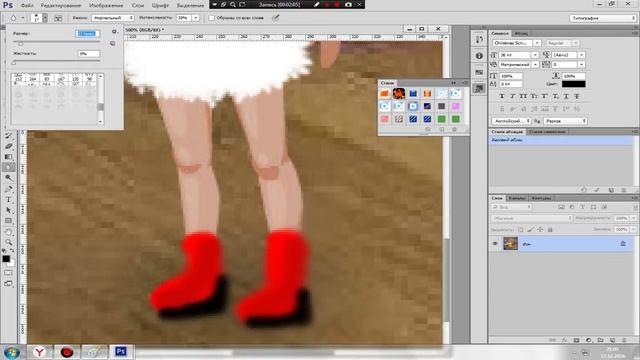Click the text color black swatch

573,84
